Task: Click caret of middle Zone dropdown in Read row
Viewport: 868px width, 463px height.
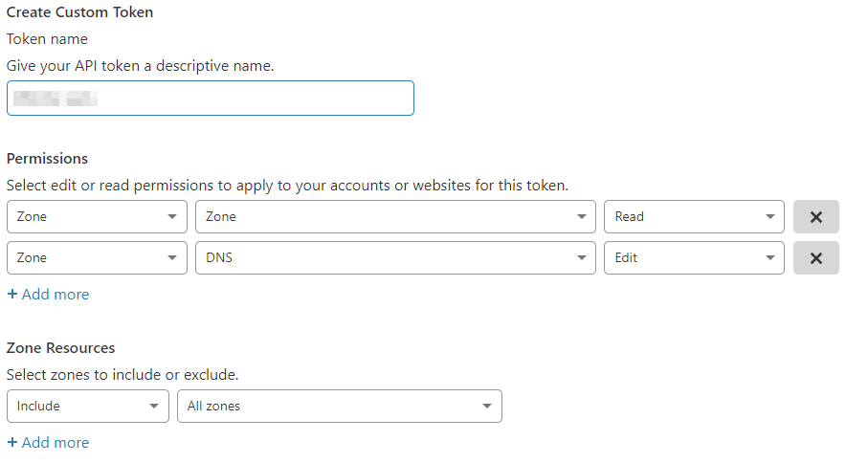Action: point(582,217)
